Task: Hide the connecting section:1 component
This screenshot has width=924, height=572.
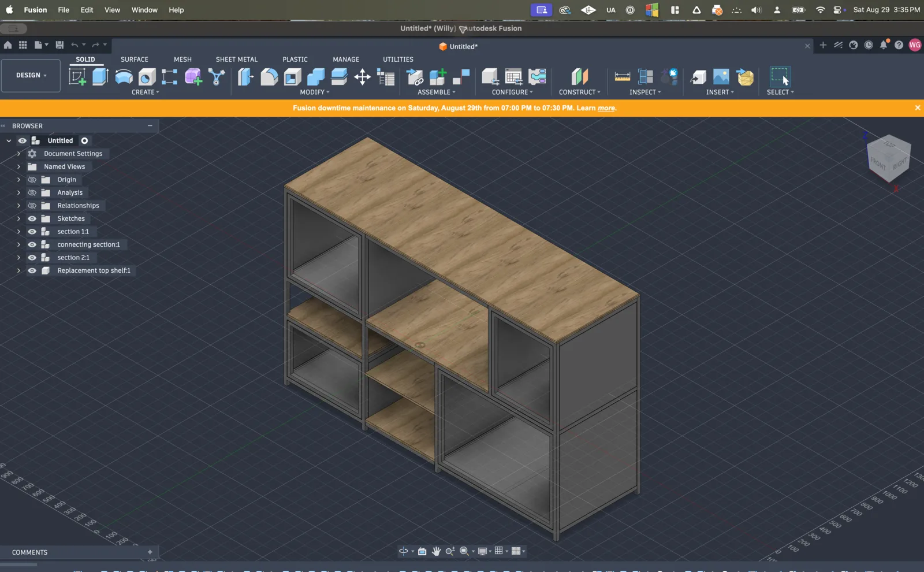Action: coord(32,244)
